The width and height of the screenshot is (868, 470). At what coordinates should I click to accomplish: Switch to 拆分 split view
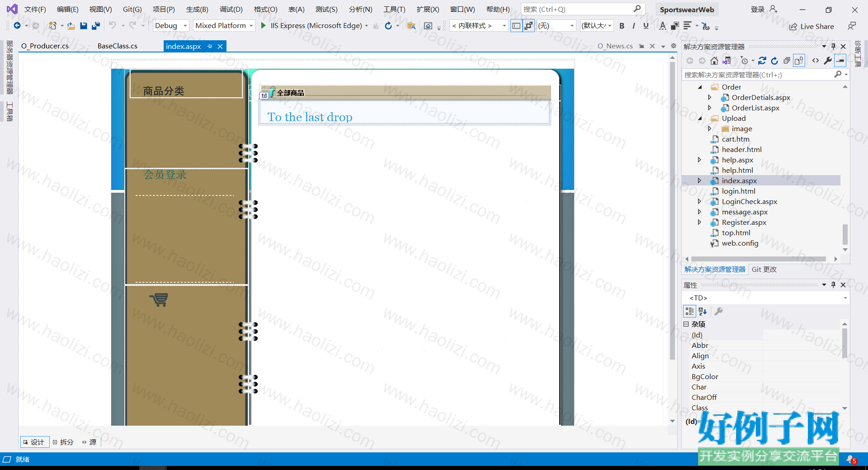pyautogui.click(x=63, y=442)
